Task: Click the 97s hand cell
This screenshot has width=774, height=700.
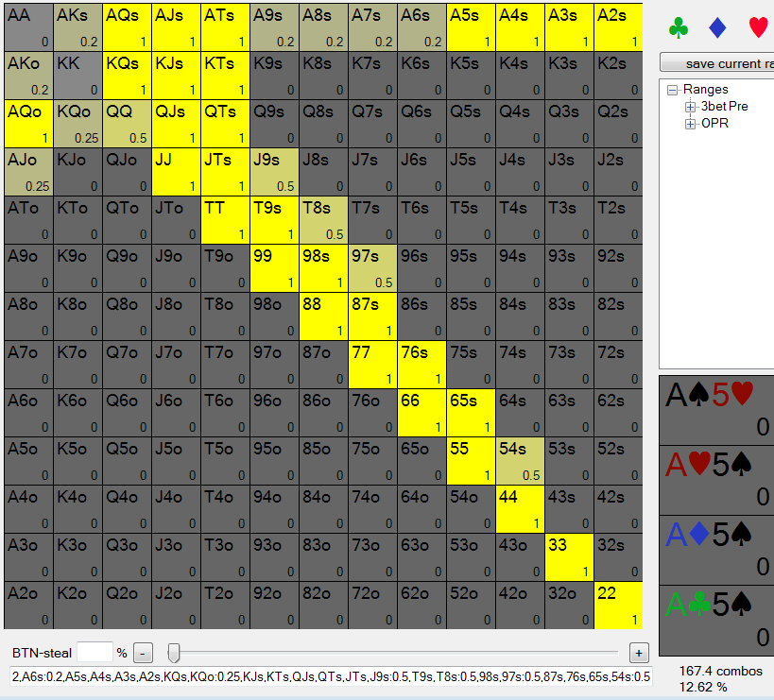Action: point(372,268)
